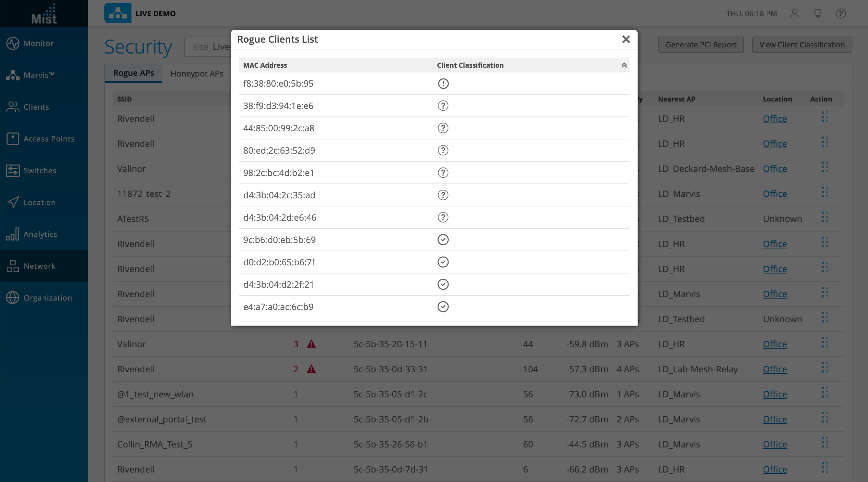Select the Rogue APs tab
Image resolution: width=868 pixels, height=482 pixels.
click(133, 73)
